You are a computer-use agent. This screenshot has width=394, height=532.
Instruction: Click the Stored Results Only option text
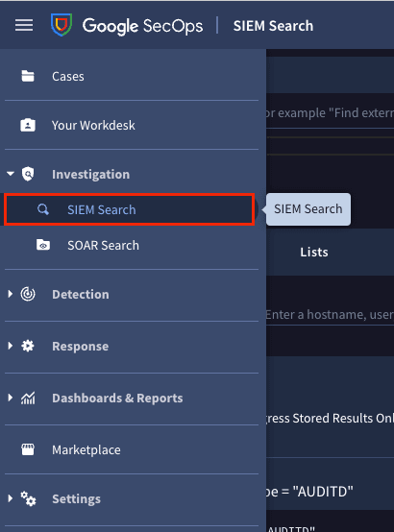[330, 418]
